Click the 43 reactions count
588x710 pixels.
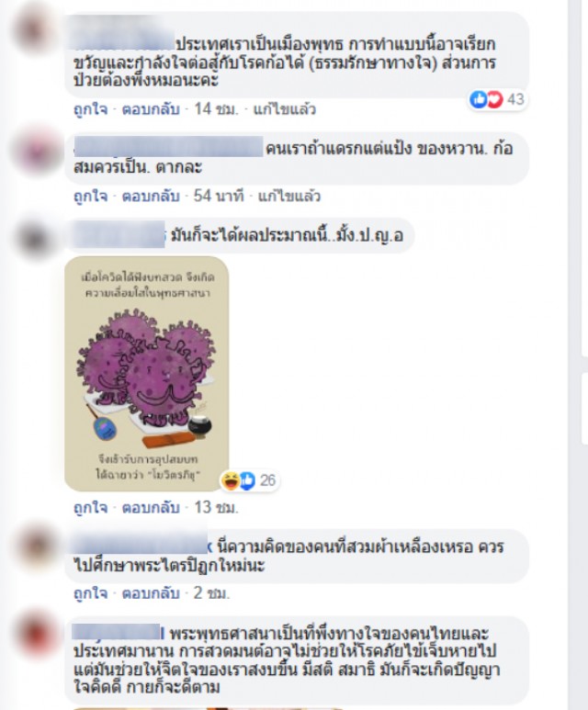pos(515,99)
